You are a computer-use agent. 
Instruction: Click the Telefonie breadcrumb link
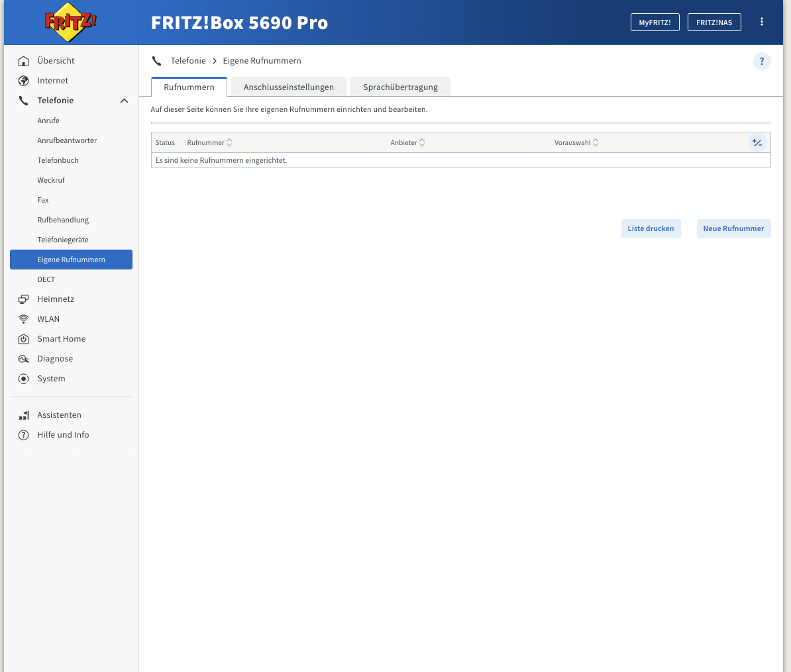pos(188,60)
